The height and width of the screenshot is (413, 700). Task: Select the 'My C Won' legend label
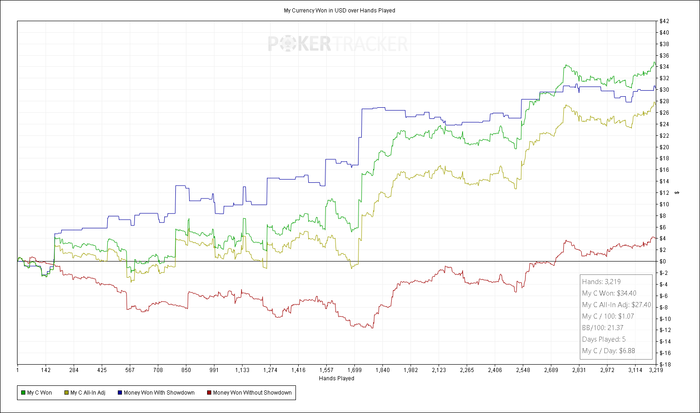point(39,393)
